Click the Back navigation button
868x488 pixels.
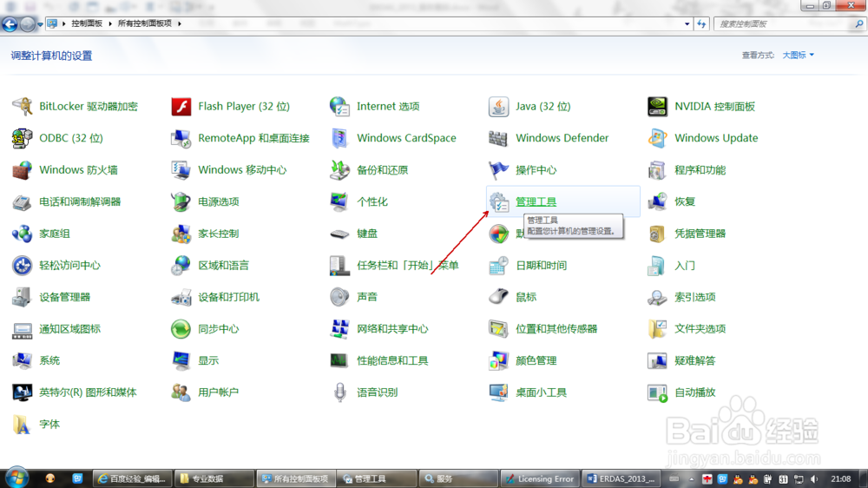coord(10,24)
